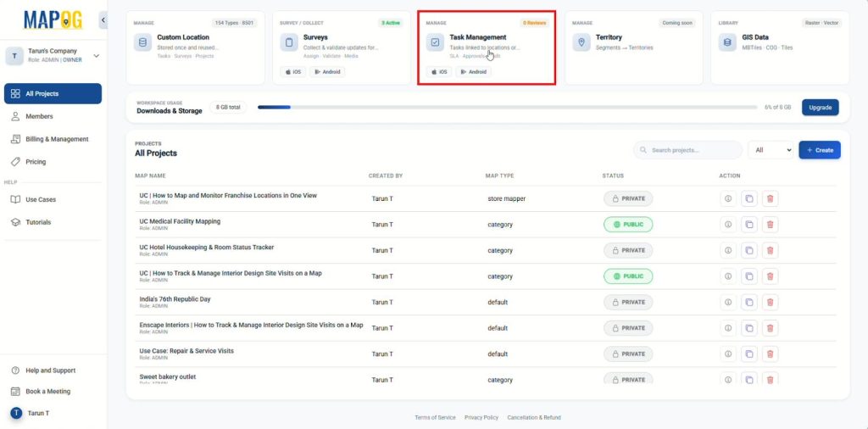Open info for UC Medical Facility Mapping
This screenshot has width=868, height=429.
tap(728, 225)
